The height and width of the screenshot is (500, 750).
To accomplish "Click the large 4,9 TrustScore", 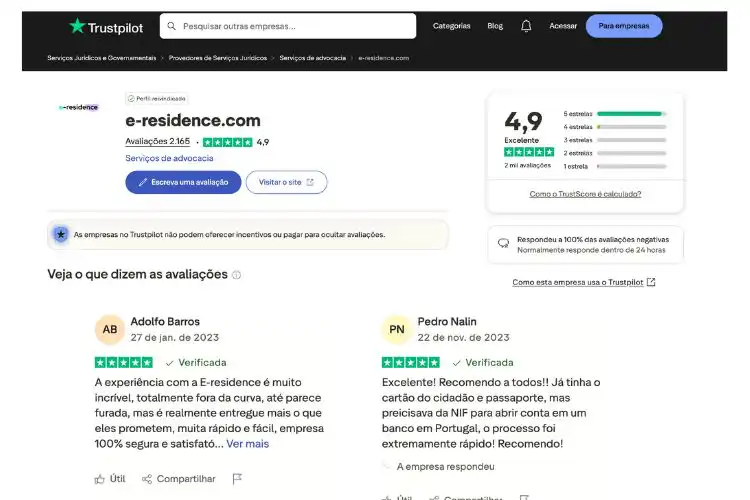I will [x=523, y=121].
